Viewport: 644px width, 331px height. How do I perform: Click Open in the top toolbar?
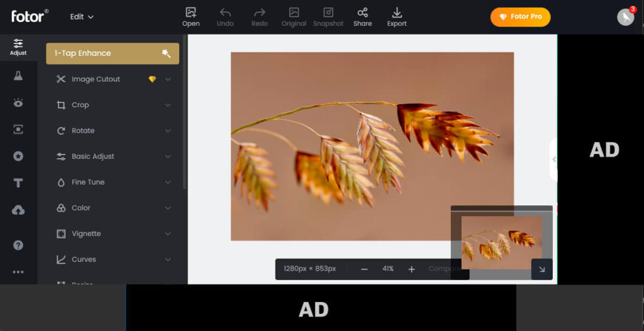pyautogui.click(x=191, y=17)
